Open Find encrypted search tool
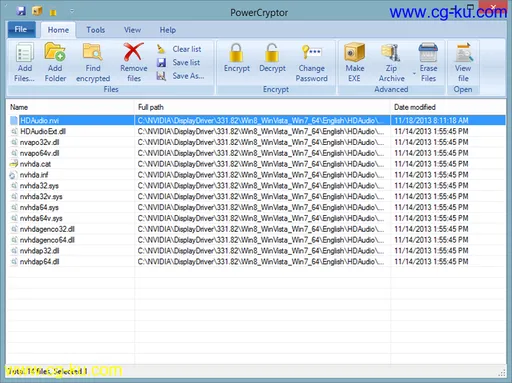 click(x=93, y=52)
